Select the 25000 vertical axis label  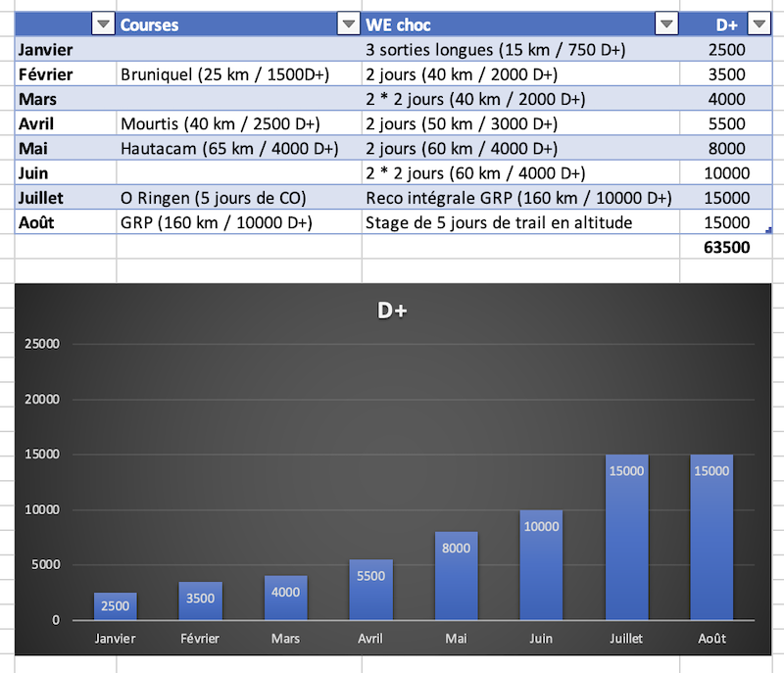point(41,344)
